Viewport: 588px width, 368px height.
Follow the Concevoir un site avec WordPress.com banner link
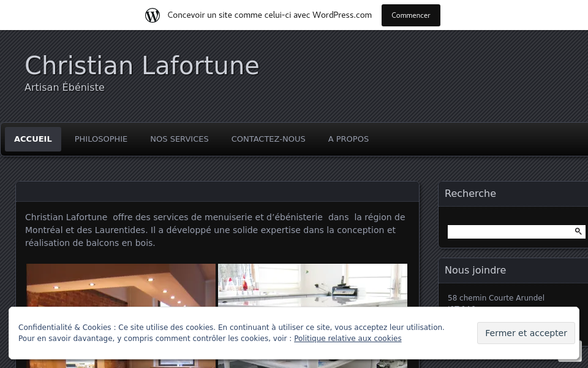click(269, 15)
